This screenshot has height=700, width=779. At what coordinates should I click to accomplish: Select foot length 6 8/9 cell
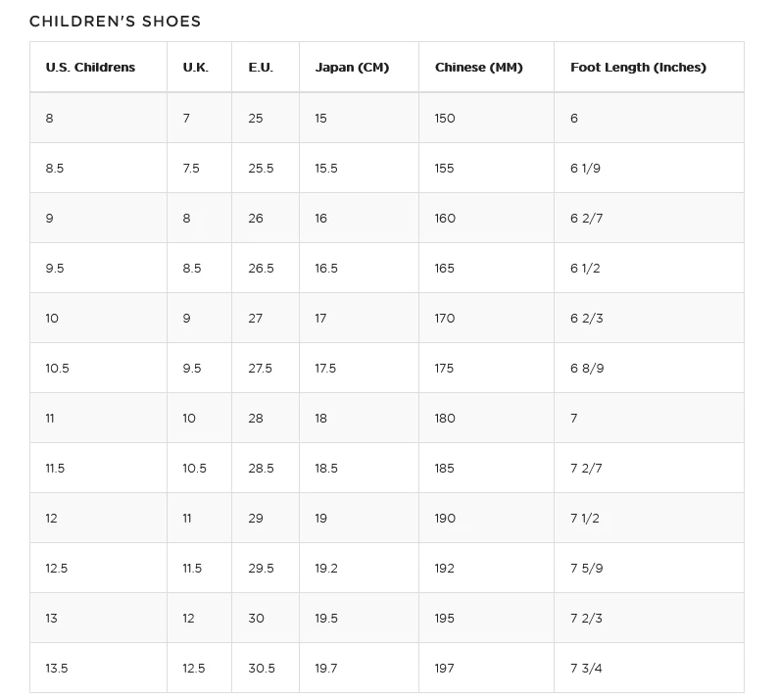pyautogui.click(x=587, y=369)
